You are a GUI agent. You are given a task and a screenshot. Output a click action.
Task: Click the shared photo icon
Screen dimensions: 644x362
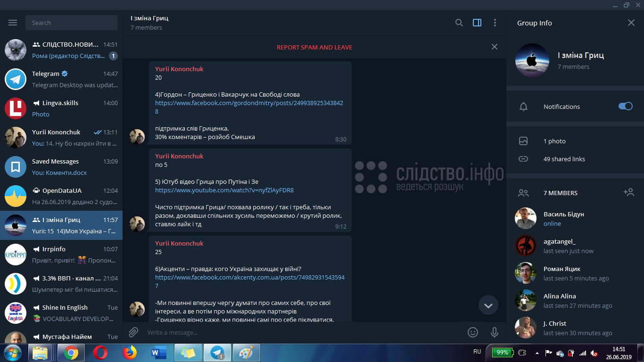[523, 141]
